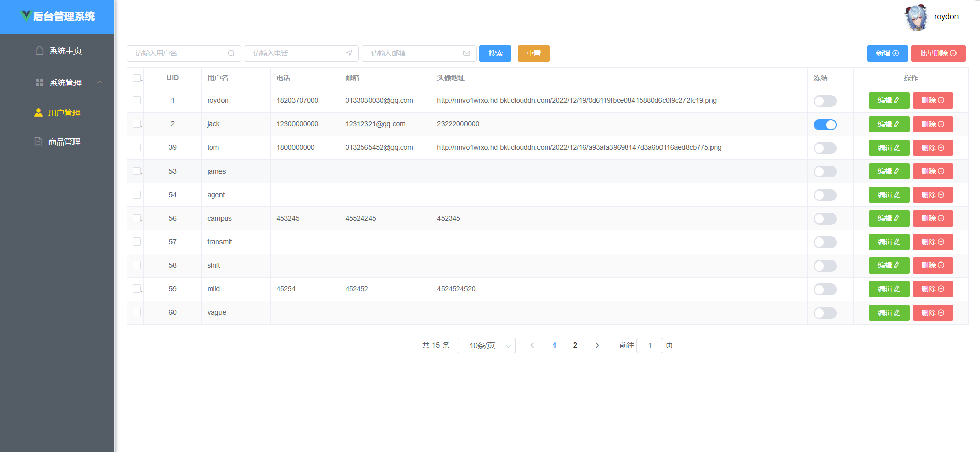The width and height of the screenshot is (980, 452).
Task: Delete the roydon user row
Action: (x=933, y=100)
